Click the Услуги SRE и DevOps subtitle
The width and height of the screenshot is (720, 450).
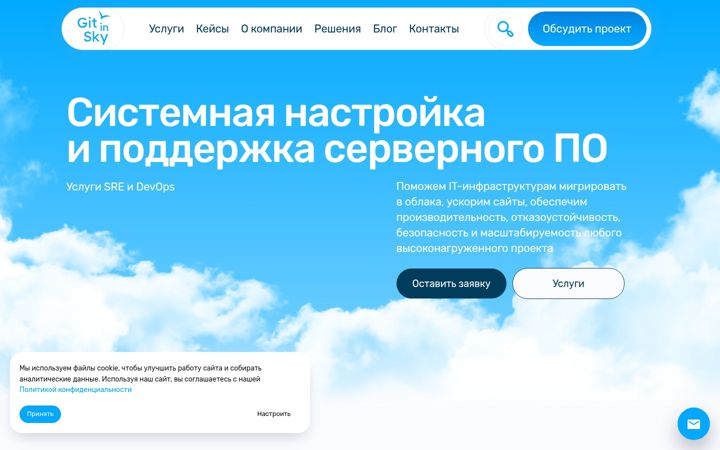120,187
